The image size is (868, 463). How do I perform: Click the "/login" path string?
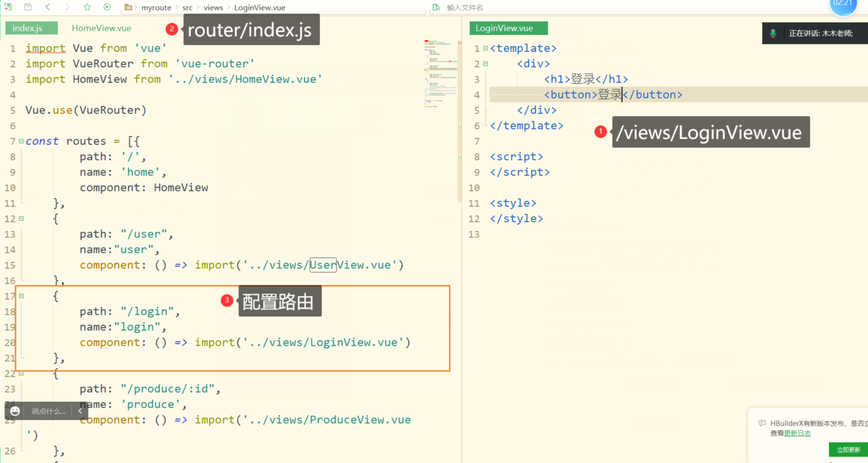[147, 312]
